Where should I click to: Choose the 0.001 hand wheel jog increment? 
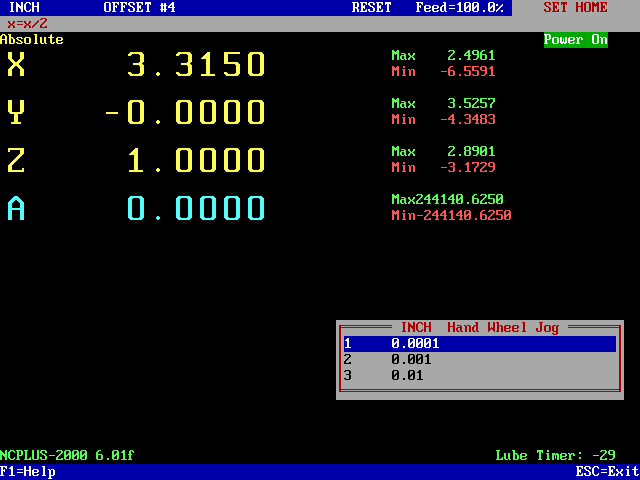pos(480,360)
